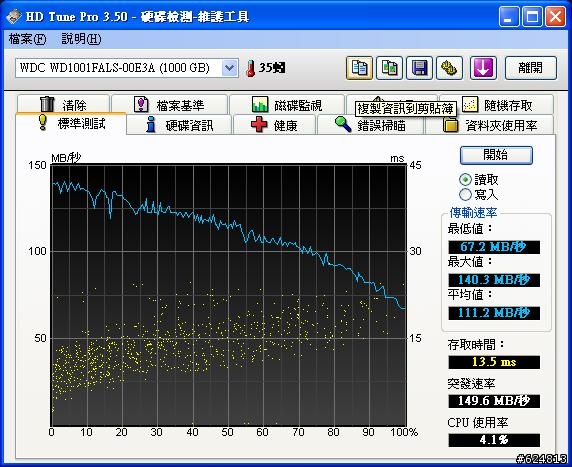
Task: Minimize the HD Tune Pro window
Action: (508, 17)
